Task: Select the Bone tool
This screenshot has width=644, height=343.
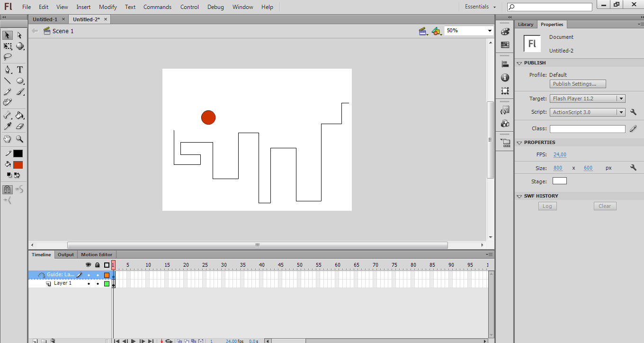Action: point(7,115)
